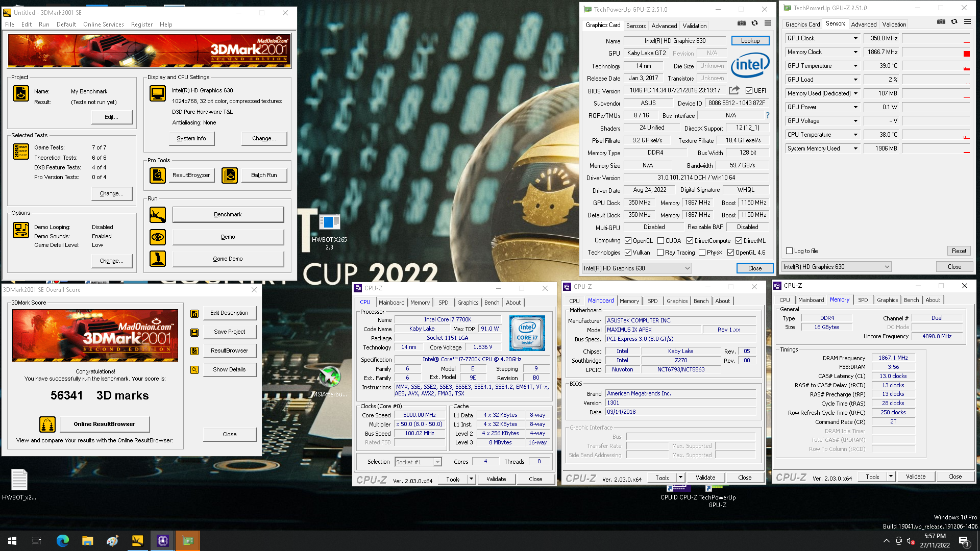Screen dimensions: 980x551
Task: Open the Register menu in 3DMark2001
Action: point(142,24)
